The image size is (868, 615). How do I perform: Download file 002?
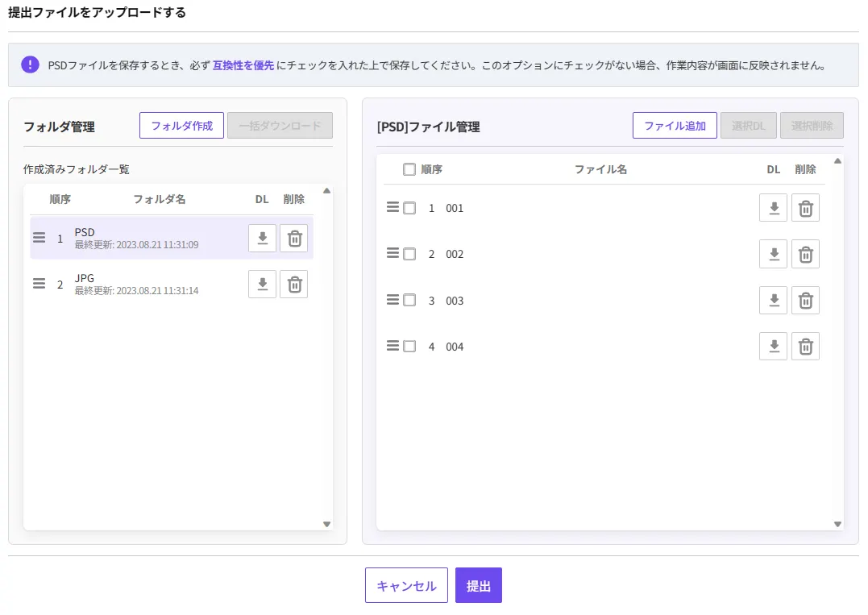(774, 254)
